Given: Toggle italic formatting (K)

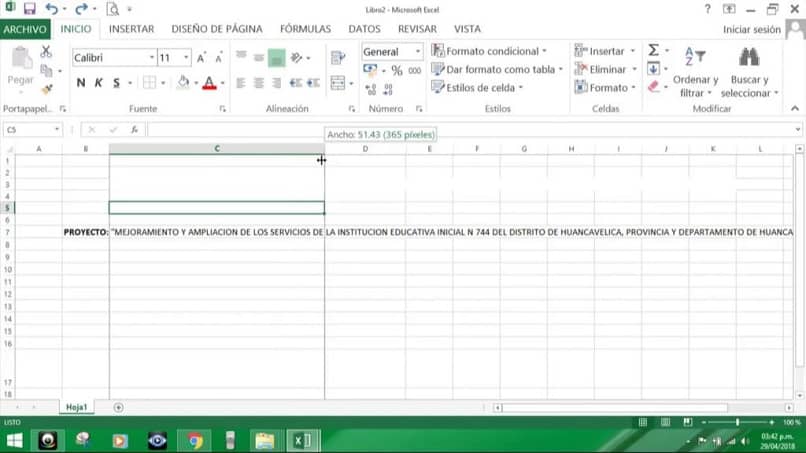Looking at the screenshot, I should pyautogui.click(x=99, y=83).
